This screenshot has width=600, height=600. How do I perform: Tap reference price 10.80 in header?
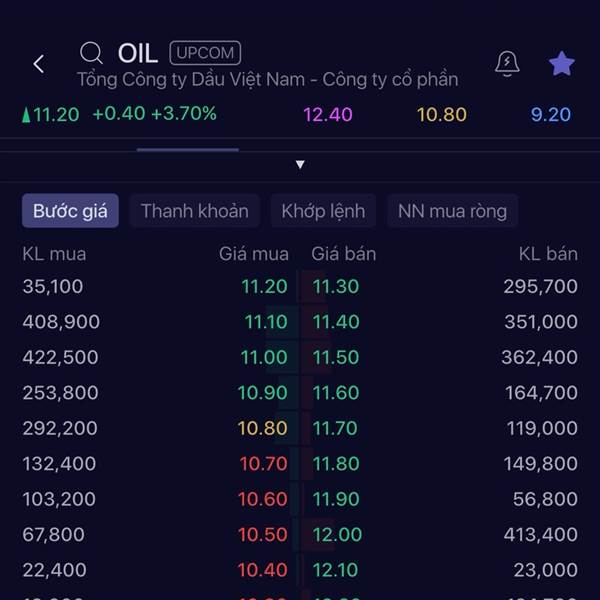pyautogui.click(x=442, y=114)
